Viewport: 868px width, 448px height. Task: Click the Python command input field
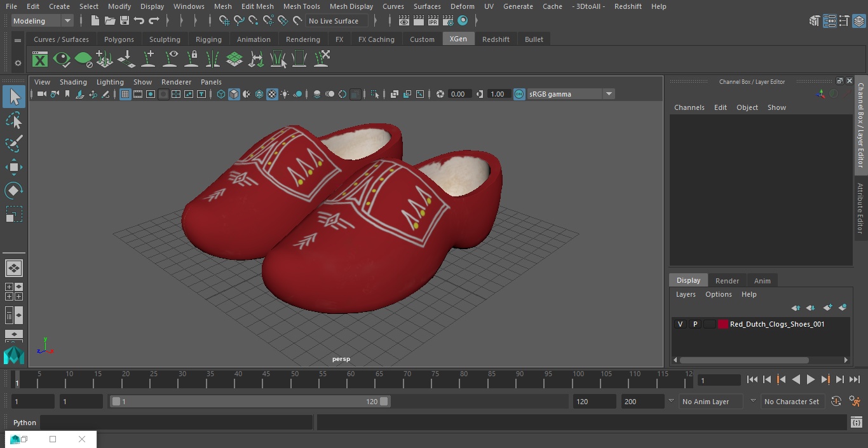177,423
